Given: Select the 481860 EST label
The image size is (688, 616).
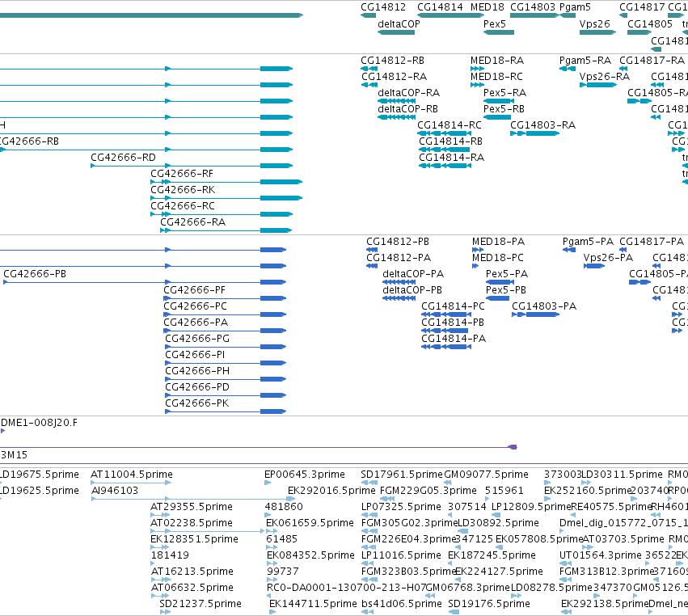Looking at the screenshot, I should coord(284,507).
